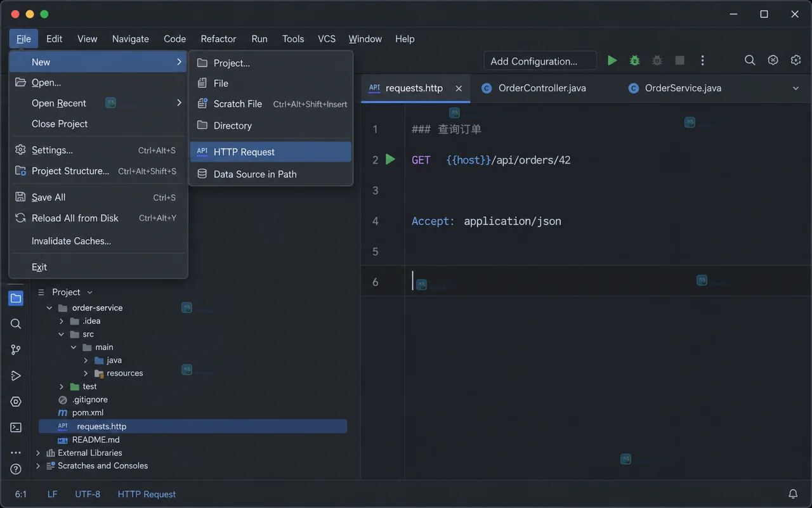Image resolution: width=812 pixels, height=508 pixels.
Task: Expand the Project view dropdown chevron
Action: 89,292
